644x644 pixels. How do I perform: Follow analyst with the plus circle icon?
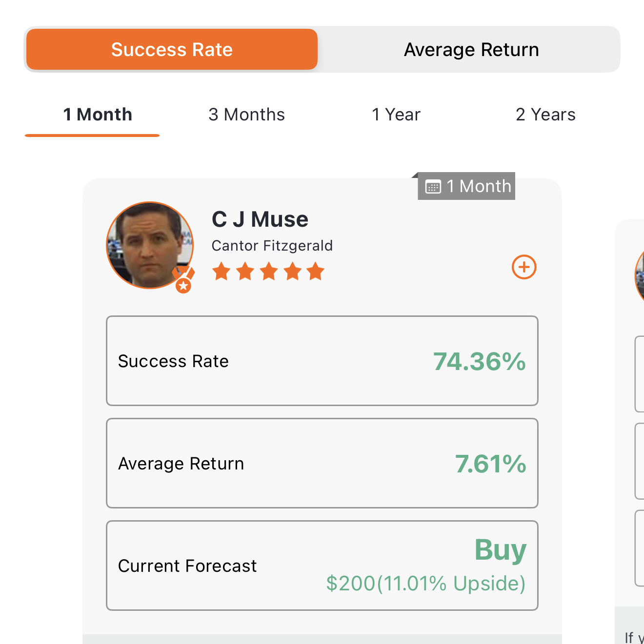click(524, 267)
